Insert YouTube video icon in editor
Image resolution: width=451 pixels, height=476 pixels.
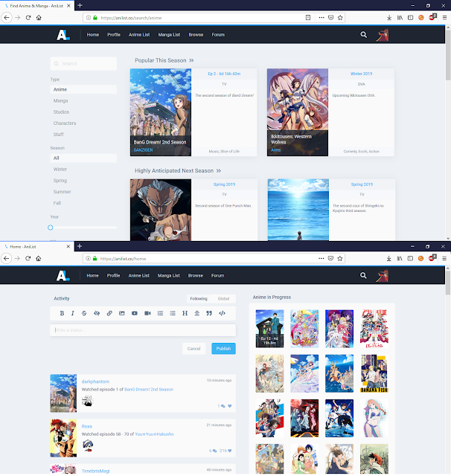135,313
